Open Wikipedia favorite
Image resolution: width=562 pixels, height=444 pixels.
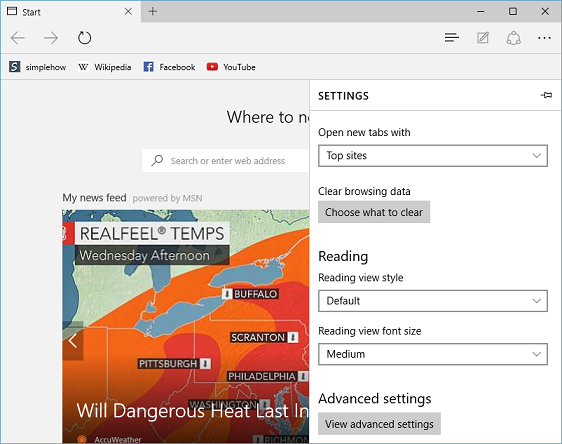point(105,67)
